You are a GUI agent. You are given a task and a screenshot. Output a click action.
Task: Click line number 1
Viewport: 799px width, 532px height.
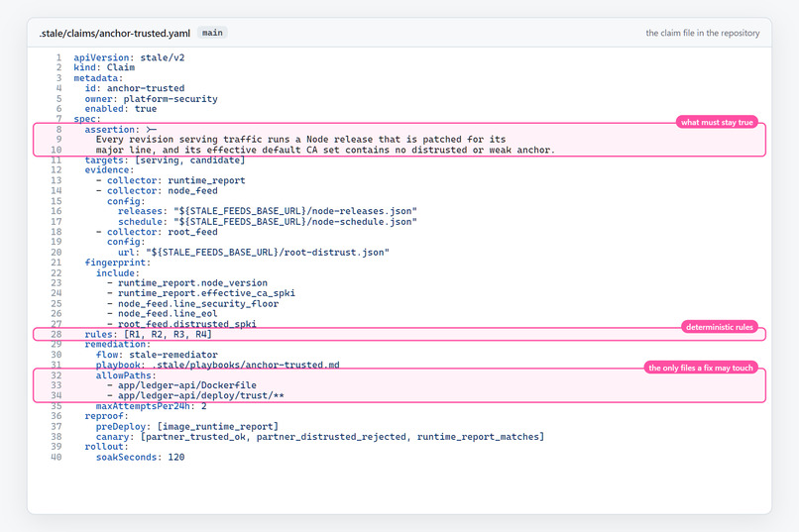pos(58,57)
